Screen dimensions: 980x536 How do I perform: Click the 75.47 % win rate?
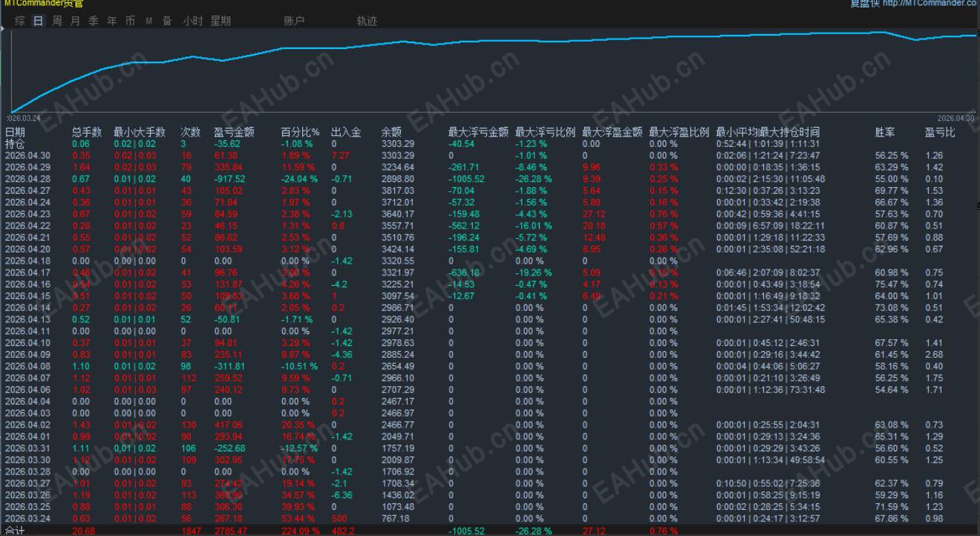click(891, 284)
